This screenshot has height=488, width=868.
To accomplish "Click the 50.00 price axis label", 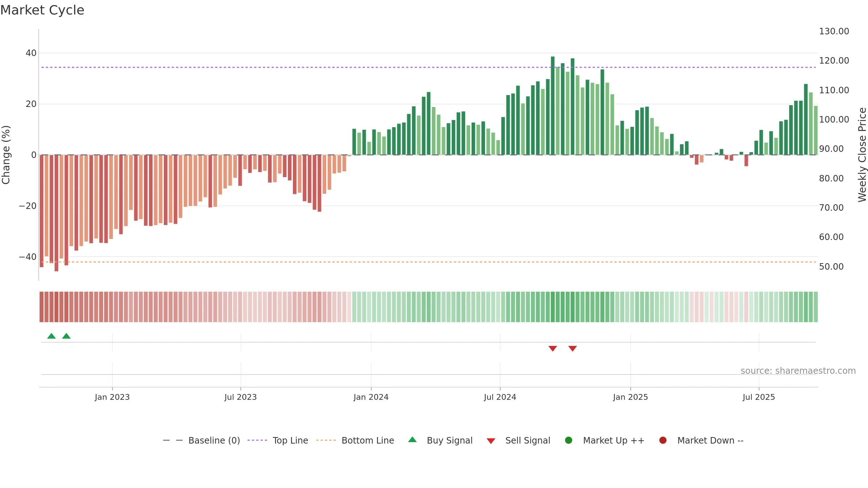I will pos(831,267).
